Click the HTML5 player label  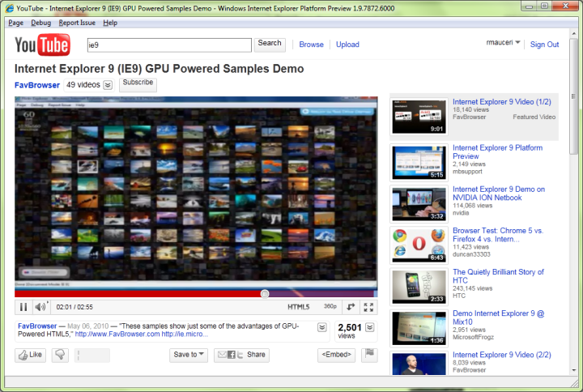[x=298, y=307]
